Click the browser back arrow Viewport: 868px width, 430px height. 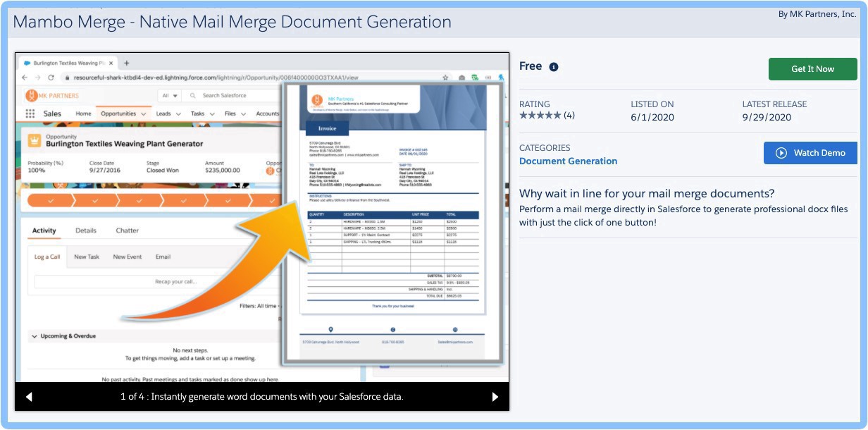tap(25, 78)
